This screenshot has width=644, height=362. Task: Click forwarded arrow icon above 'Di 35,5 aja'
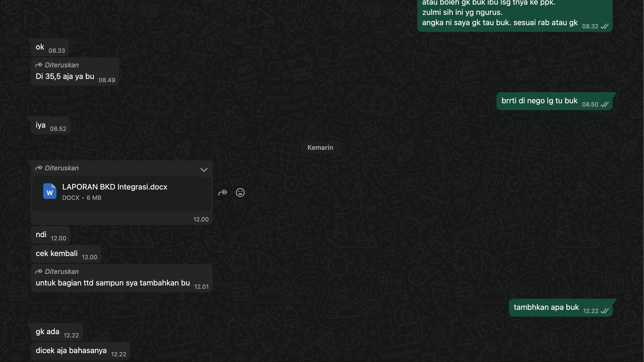point(39,65)
